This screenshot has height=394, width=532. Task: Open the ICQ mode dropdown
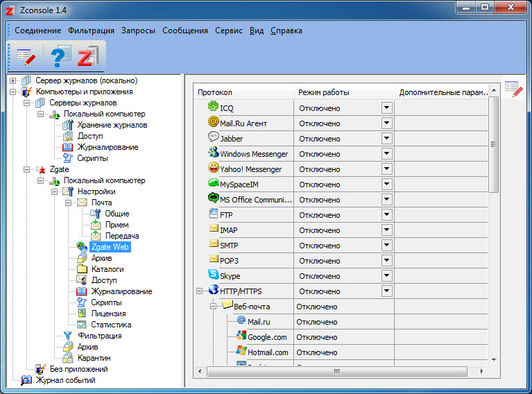click(x=386, y=108)
